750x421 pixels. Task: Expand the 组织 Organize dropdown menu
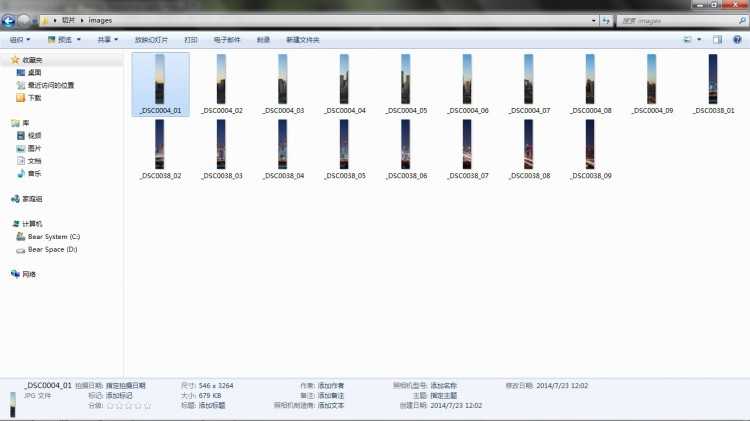pyautogui.click(x=19, y=40)
